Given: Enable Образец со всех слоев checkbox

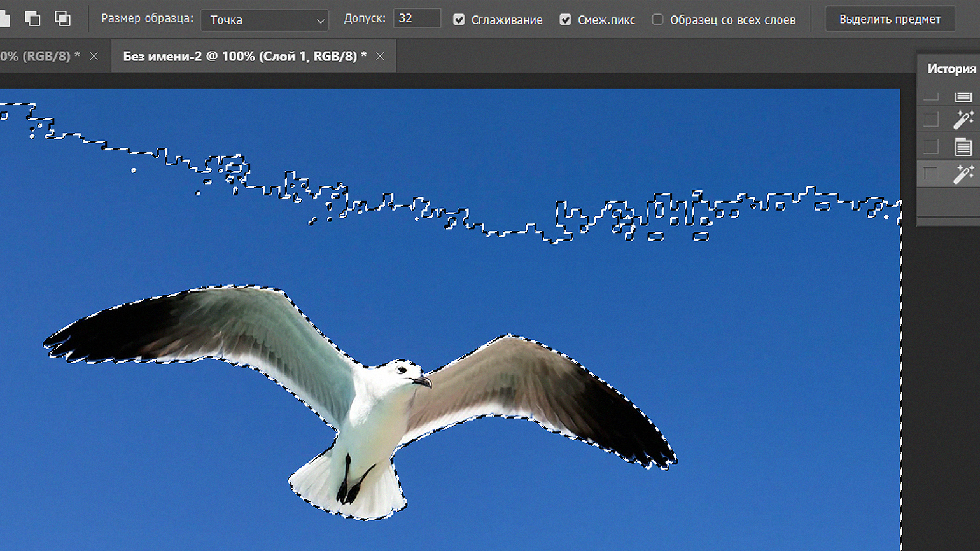Looking at the screenshot, I should (657, 20).
